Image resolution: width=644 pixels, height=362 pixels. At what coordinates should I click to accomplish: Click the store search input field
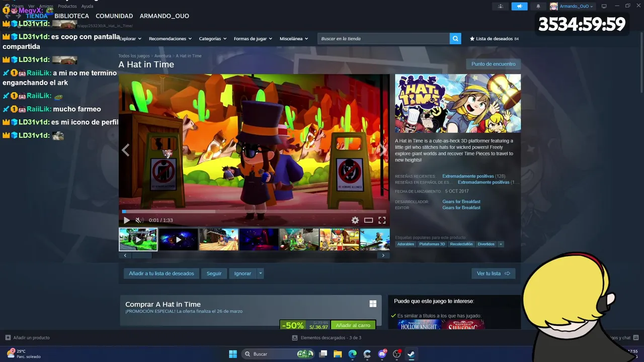point(383,39)
